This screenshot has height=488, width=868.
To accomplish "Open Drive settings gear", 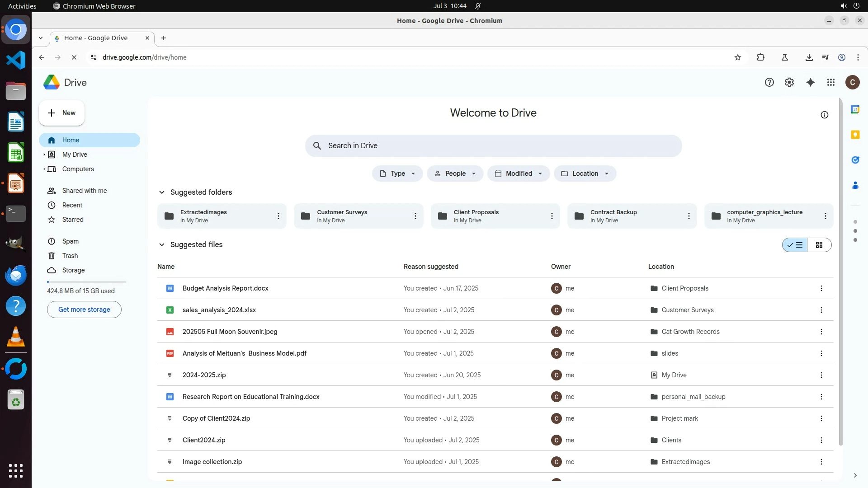I will 789,82.
